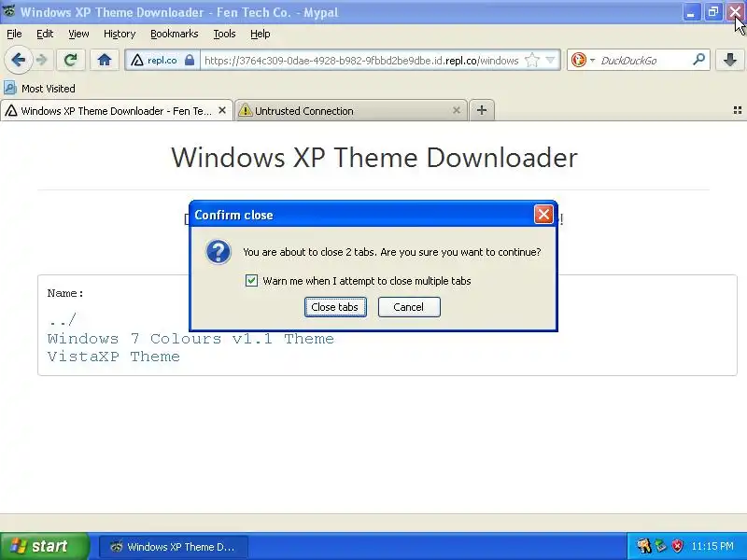Bookmark this page with the star icon

[x=531, y=61]
